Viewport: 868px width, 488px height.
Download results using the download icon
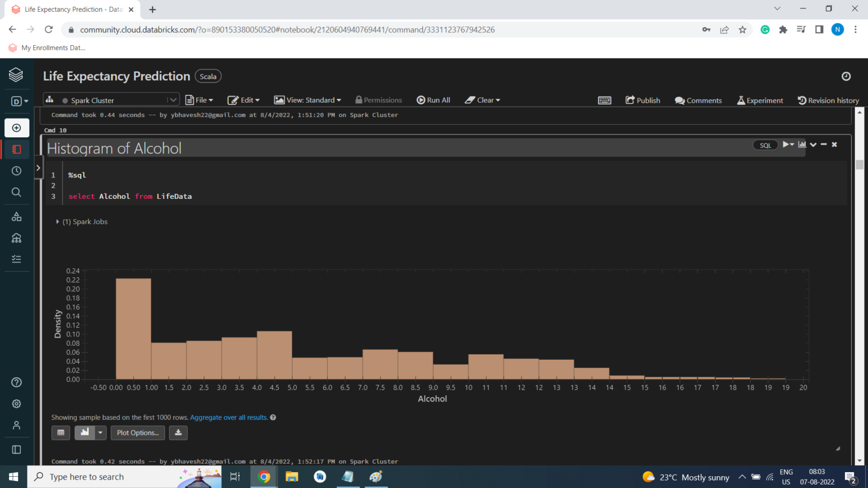point(178,433)
